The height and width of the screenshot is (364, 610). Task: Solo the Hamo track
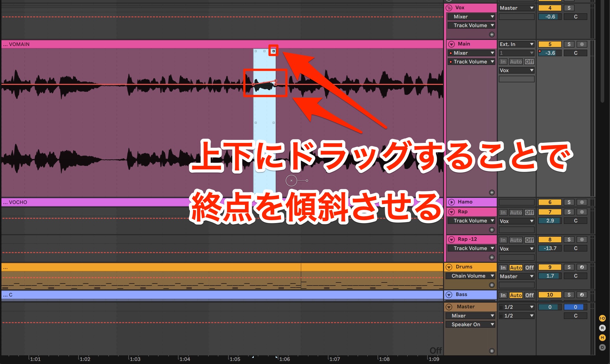(569, 202)
